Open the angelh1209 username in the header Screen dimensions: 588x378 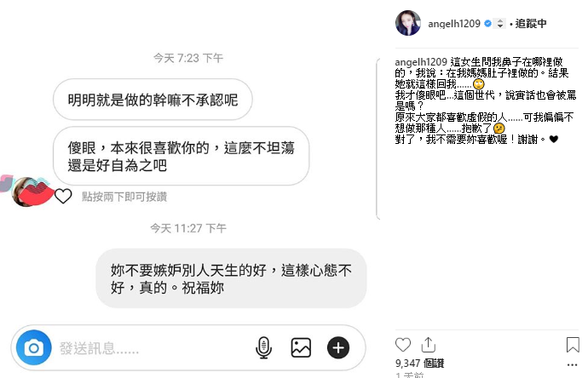click(454, 24)
